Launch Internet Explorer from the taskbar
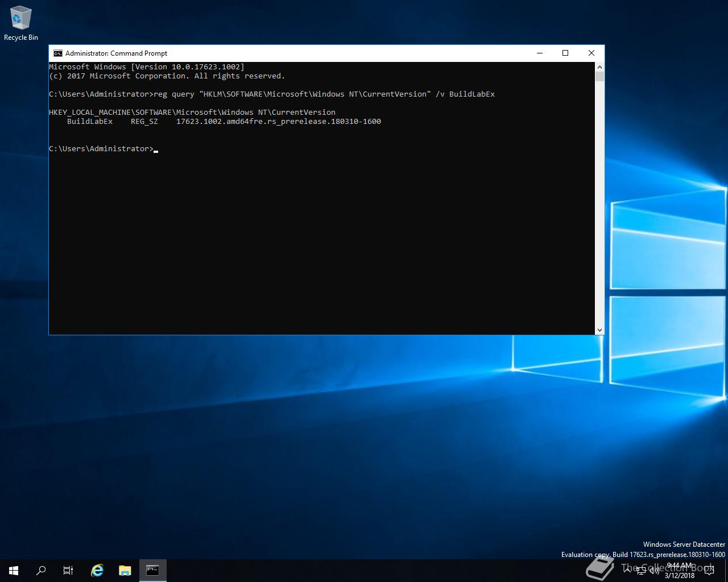This screenshot has height=582, width=728. tap(97, 571)
